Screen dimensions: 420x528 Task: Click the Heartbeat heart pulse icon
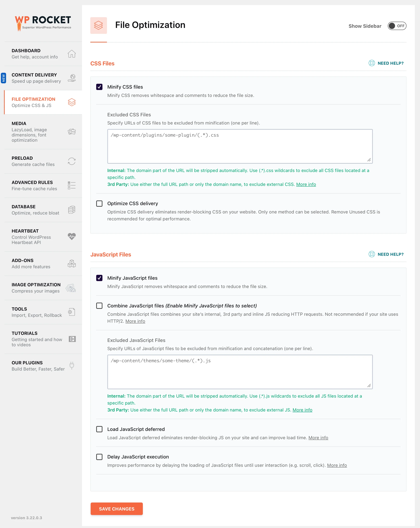(x=72, y=236)
